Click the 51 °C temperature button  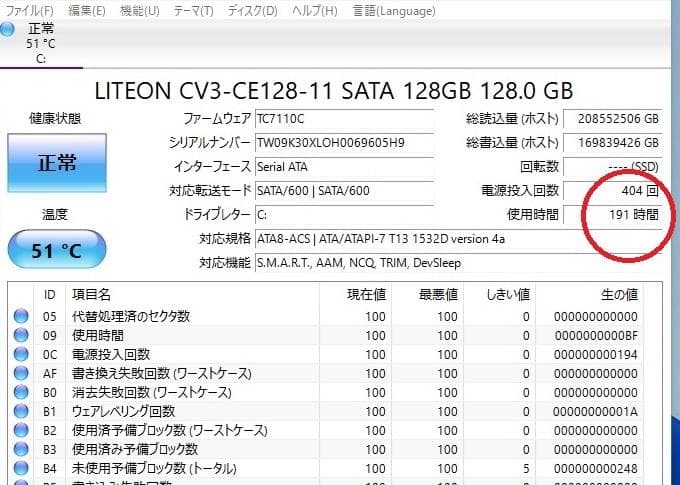tap(57, 250)
